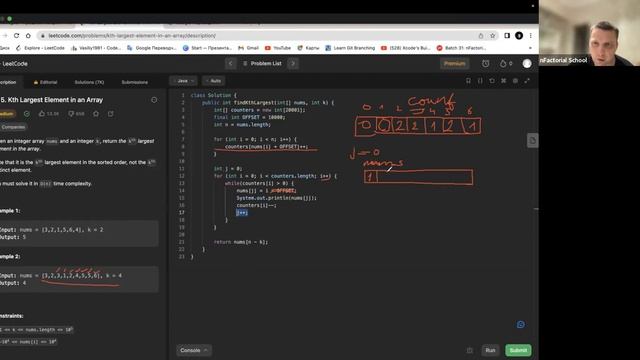
Task: Format code with braces icon
Action: [x=480, y=81]
